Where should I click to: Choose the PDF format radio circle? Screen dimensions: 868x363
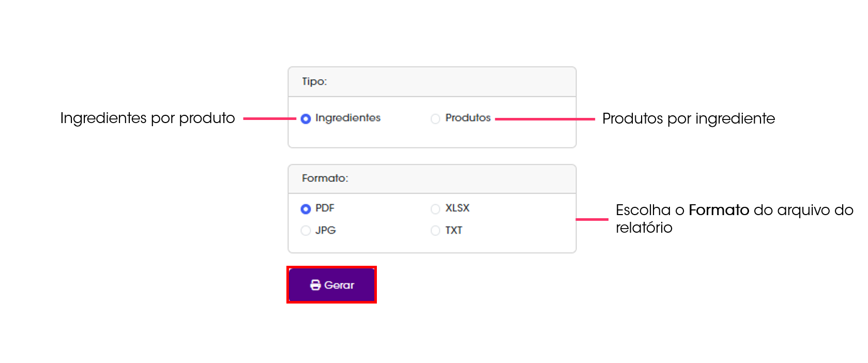tap(306, 209)
